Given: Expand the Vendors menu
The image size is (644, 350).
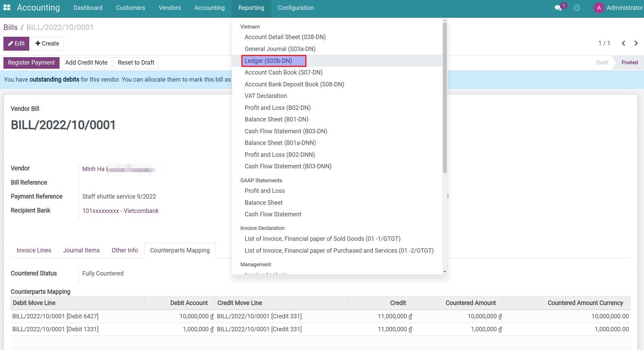Looking at the screenshot, I should click(169, 8).
